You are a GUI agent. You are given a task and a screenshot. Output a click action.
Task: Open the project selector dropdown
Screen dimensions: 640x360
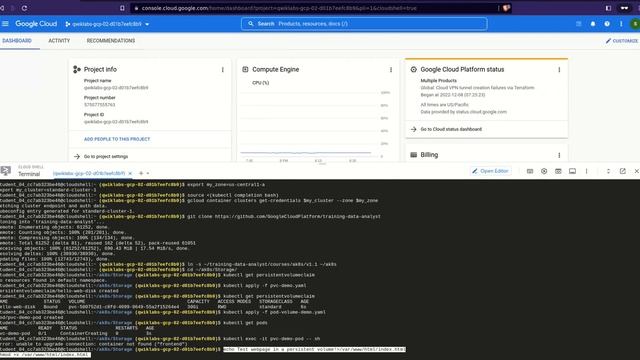[x=107, y=24]
